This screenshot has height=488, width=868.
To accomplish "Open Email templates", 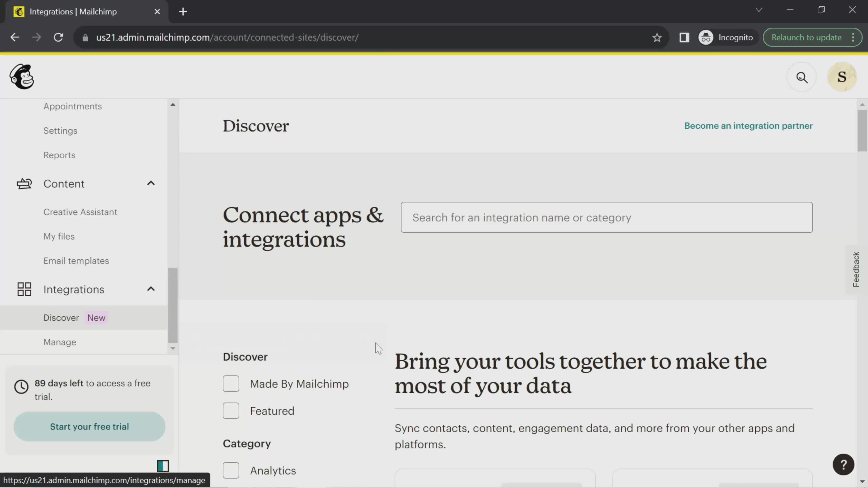I will coord(76,261).
